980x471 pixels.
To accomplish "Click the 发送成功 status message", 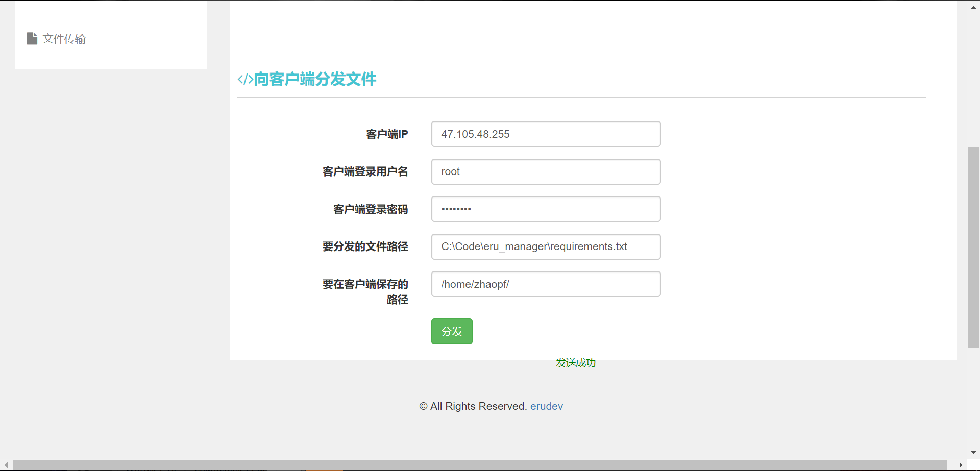I will click(x=576, y=363).
